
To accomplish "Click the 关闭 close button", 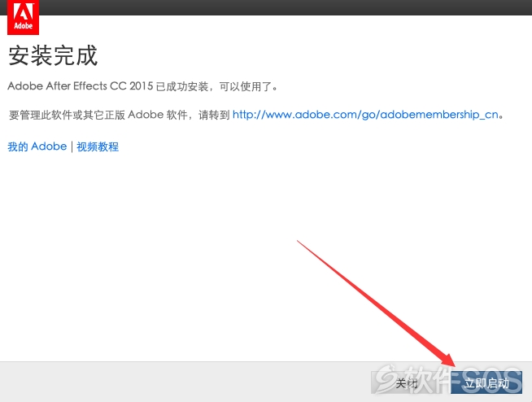I will click(407, 383).
